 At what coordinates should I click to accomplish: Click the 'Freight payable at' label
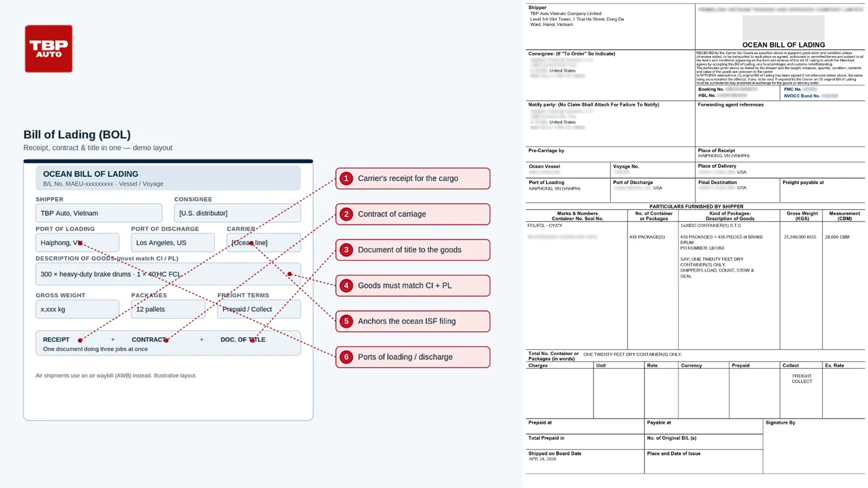[x=803, y=182]
